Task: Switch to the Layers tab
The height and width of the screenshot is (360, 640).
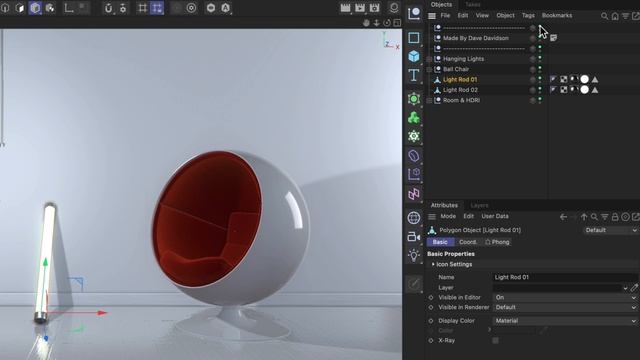Action: [480, 205]
